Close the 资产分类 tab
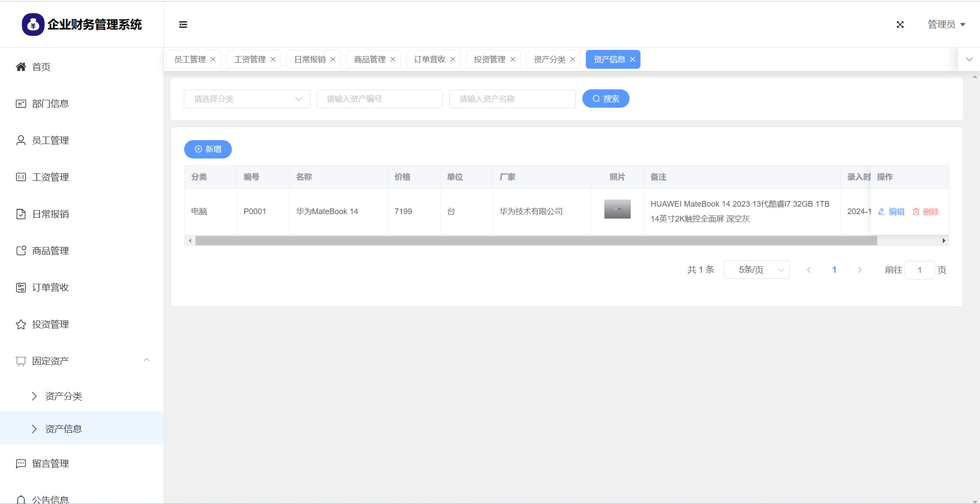The width and height of the screenshot is (980, 504). 573,60
